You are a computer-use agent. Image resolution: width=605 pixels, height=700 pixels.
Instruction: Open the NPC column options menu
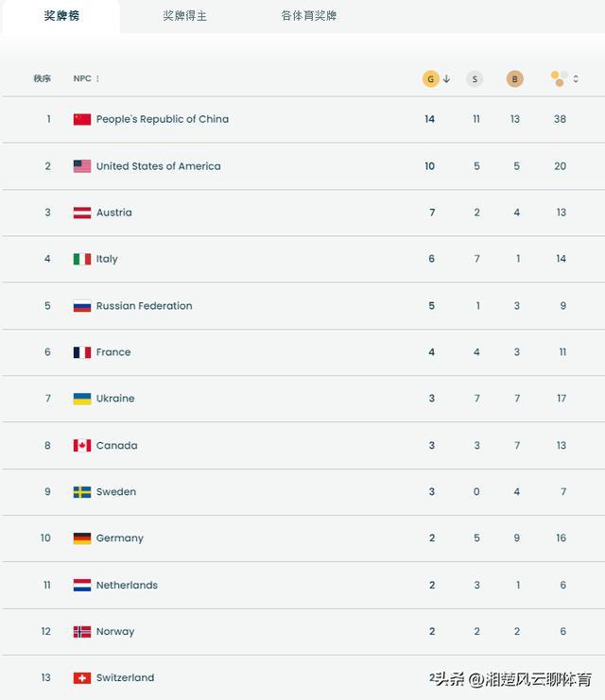[x=97, y=79]
